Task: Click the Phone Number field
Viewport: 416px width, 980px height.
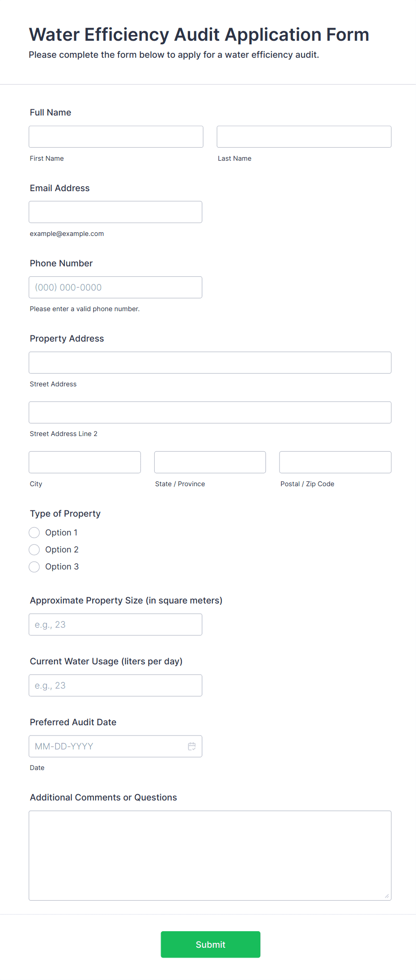Action: [115, 287]
